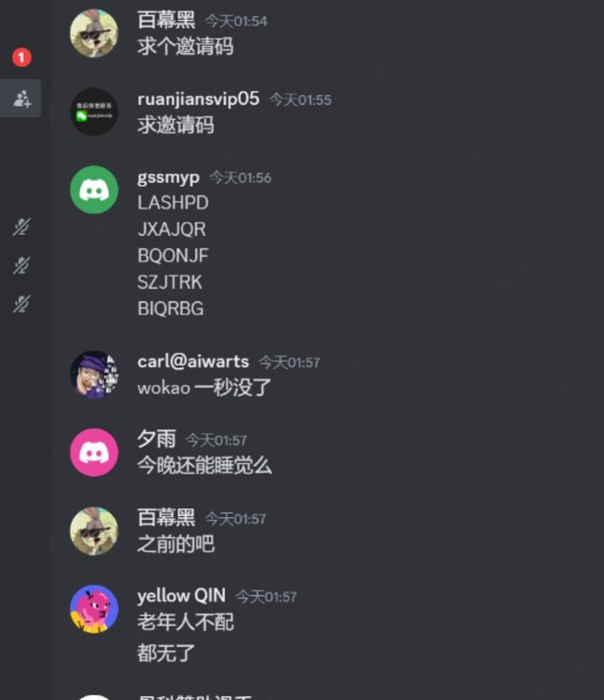Select the invite code LASHPD
The image size is (604, 700).
(173, 203)
